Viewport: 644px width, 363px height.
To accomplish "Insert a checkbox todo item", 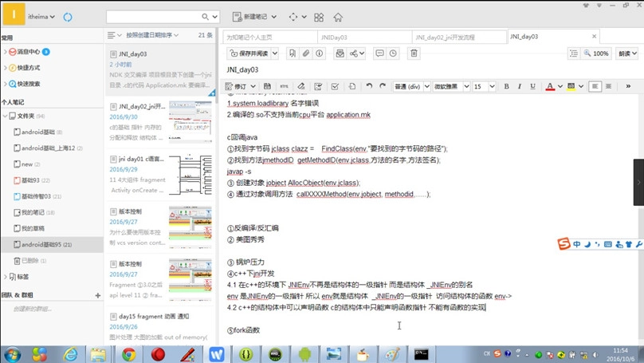I will coord(335,86).
